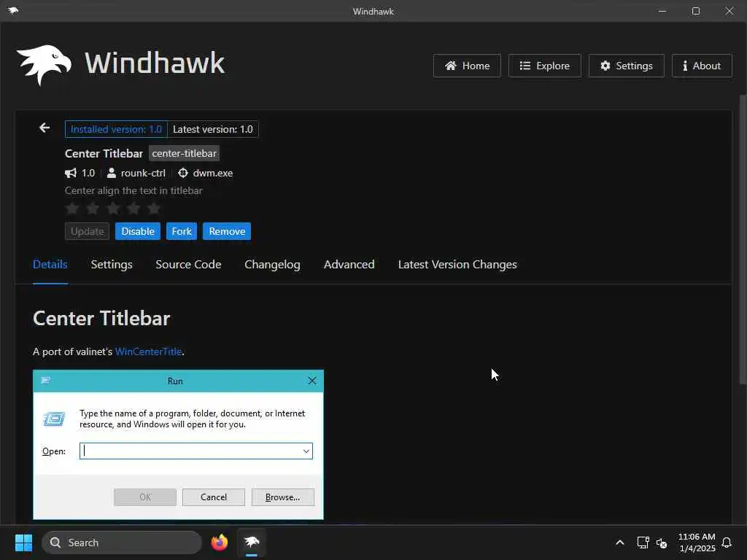Viewport: 747px width, 560px height.
Task: Click the Center Titlebar details heading
Action: pyautogui.click(x=101, y=318)
